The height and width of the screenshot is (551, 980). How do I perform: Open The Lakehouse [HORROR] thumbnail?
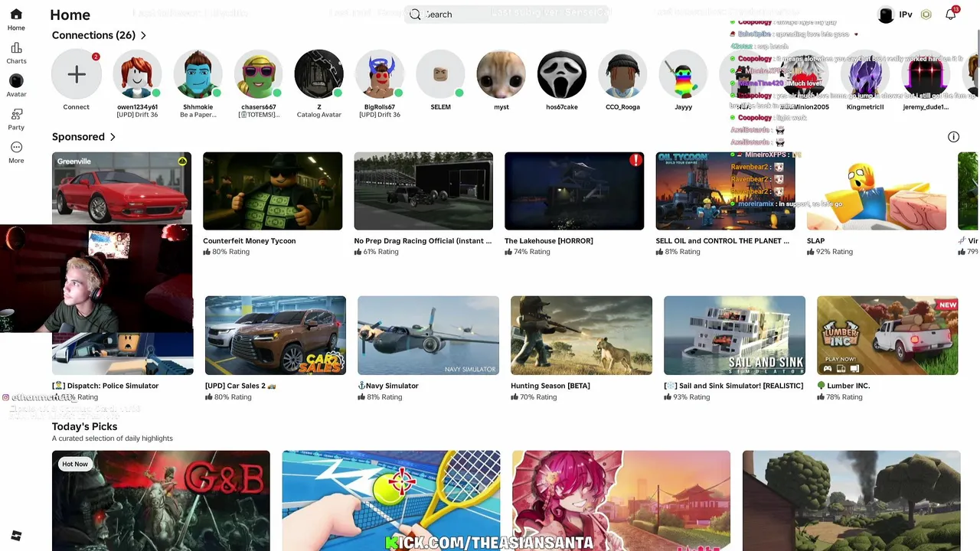point(574,191)
